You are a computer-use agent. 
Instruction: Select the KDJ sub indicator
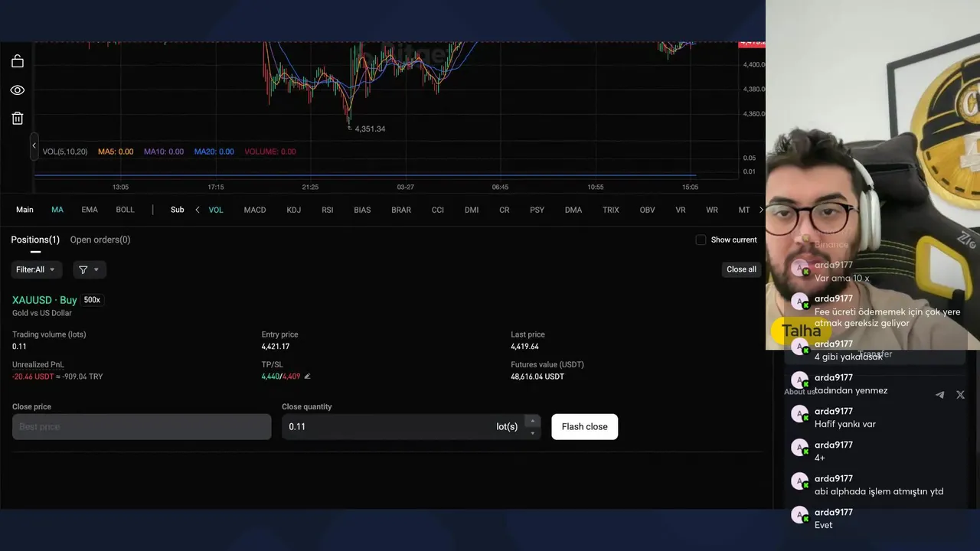294,210
